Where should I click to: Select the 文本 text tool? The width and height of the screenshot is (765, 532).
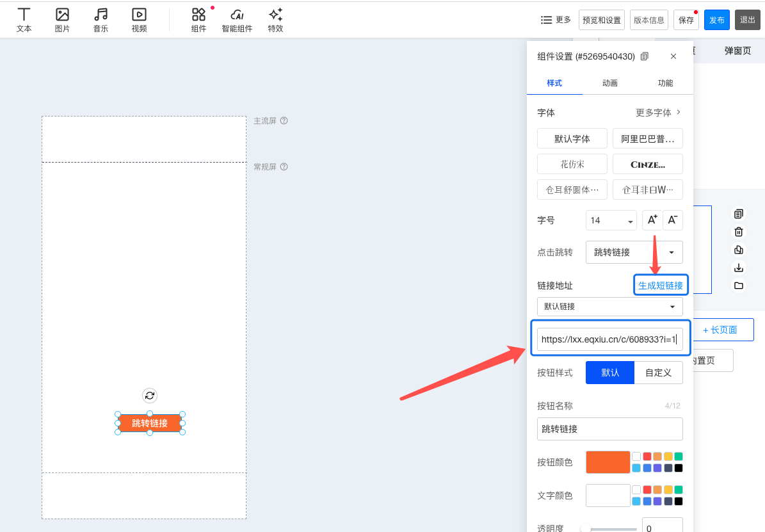tap(24, 20)
